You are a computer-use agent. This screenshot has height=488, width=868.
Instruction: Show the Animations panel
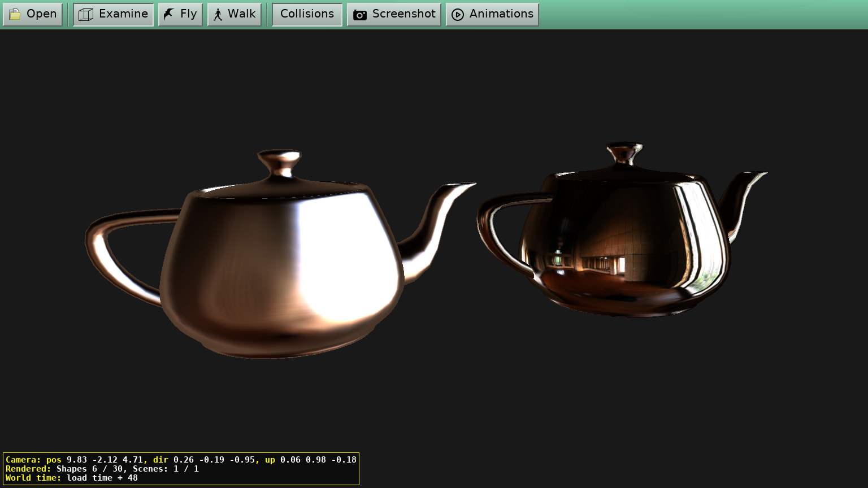click(492, 14)
